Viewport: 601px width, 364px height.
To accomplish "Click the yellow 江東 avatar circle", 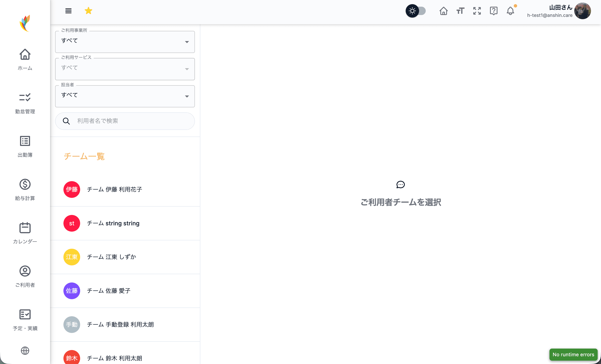I will click(72, 257).
